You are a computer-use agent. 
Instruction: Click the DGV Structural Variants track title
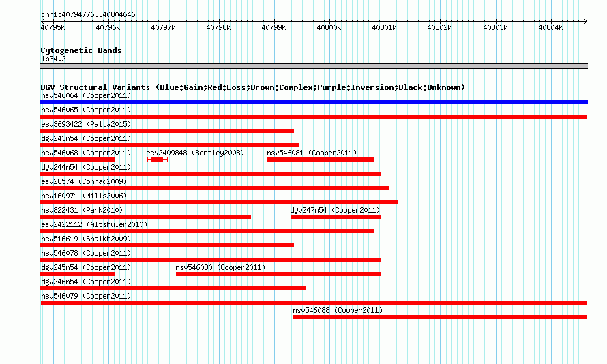[x=253, y=87]
